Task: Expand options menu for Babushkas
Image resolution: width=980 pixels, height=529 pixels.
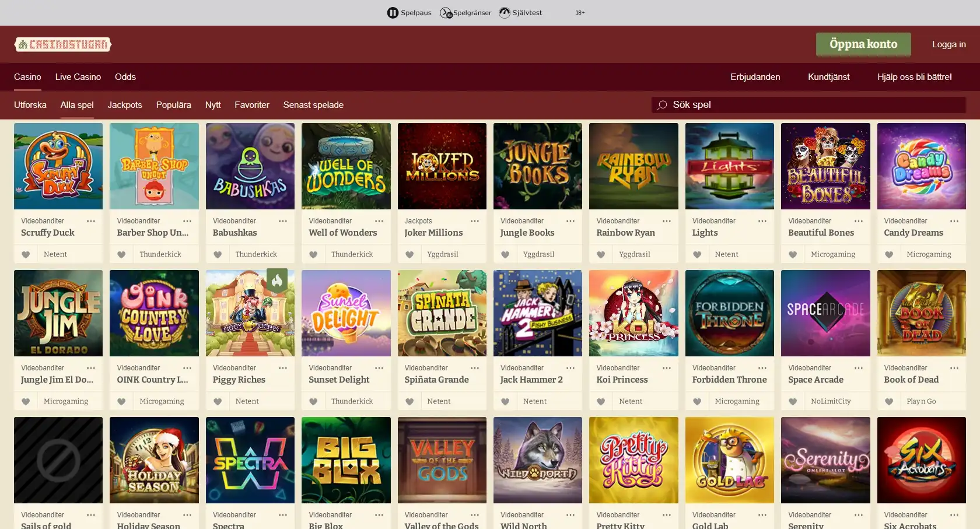Action: [283, 221]
